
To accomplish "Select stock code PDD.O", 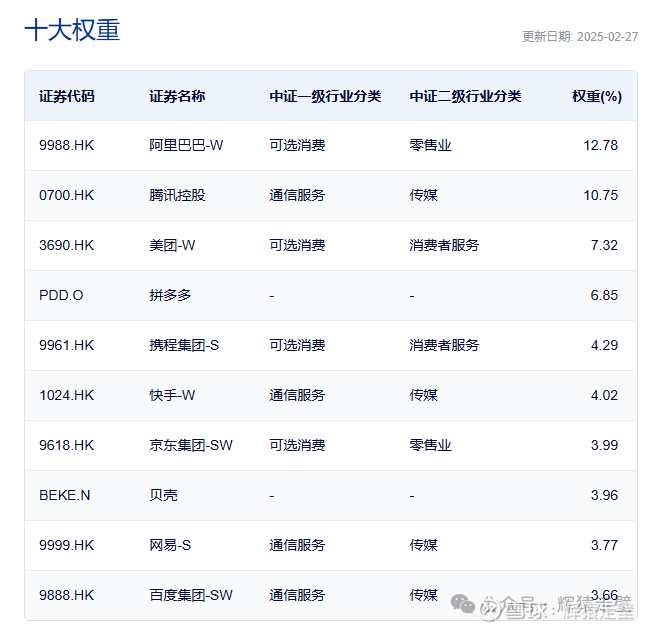I will [61, 295].
